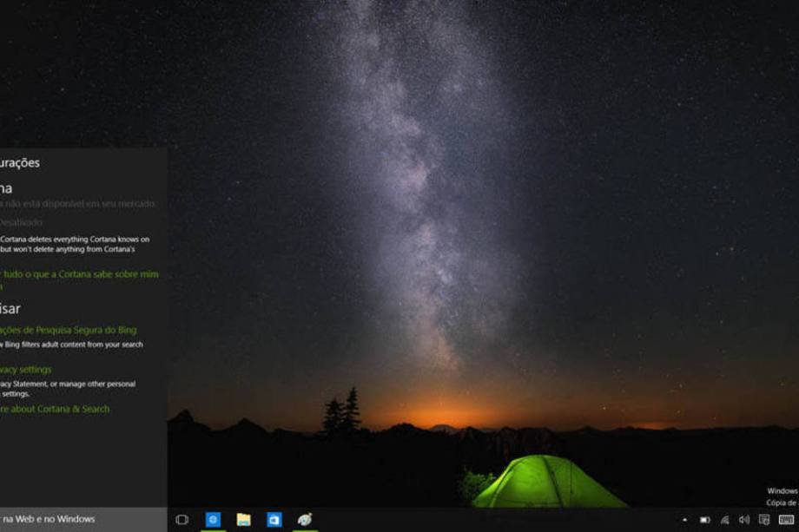Image resolution: width=799 pixels, height=532 pixels.
Task: Open the Action Center notifications icon
Action: pyautogui.click(x=764, y=520)
